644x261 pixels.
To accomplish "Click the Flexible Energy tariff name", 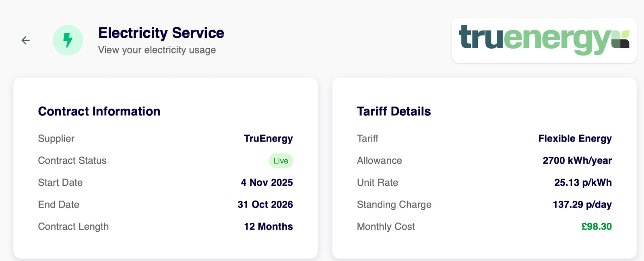I will (x=575, y=139).
